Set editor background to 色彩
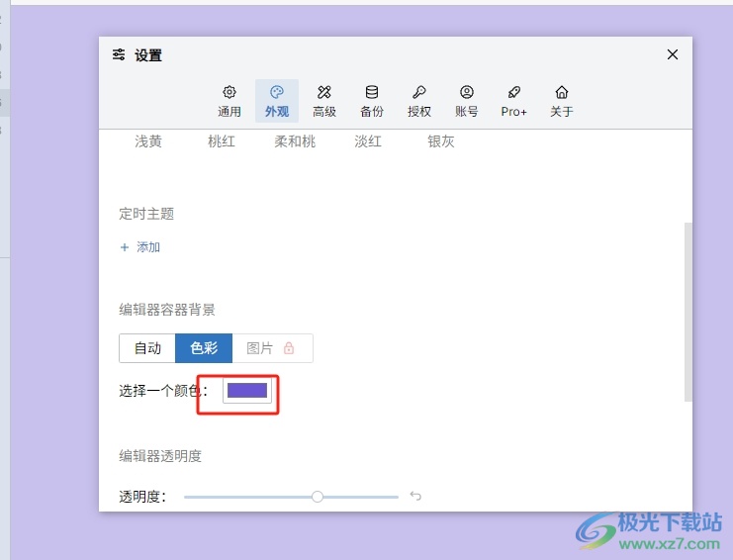This screenshot has width=733, height=560. pos(204,348)
